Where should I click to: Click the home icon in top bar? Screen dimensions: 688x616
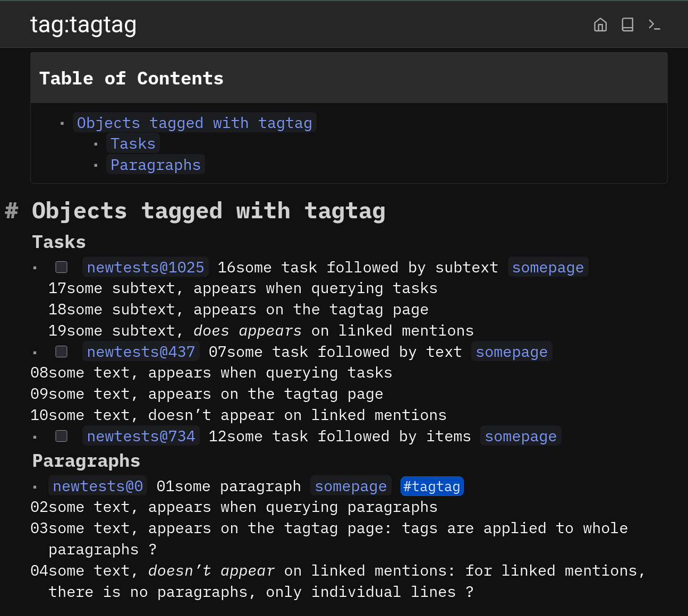[x=600, y=25]
